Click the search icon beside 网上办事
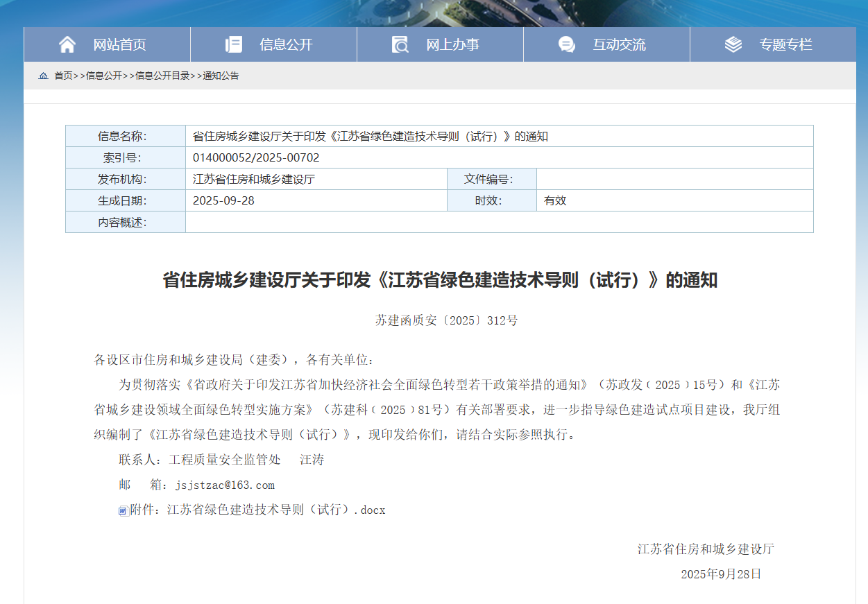Viewport: 868px width, 604px height. [x=400, y=44]
